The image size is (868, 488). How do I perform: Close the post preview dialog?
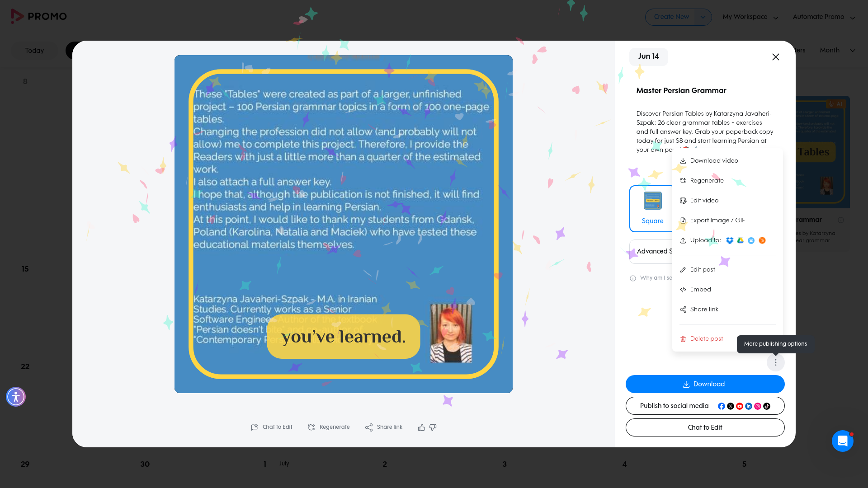coord(776,57)
